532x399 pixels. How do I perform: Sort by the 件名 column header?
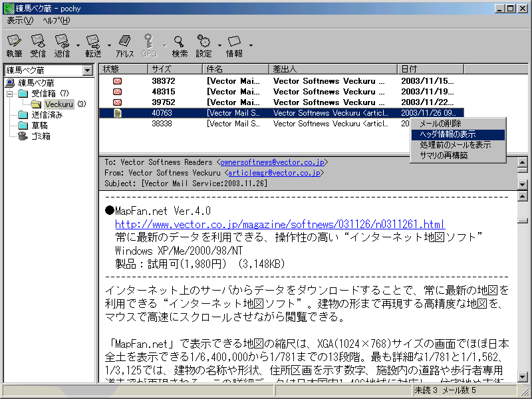(236, 69)
